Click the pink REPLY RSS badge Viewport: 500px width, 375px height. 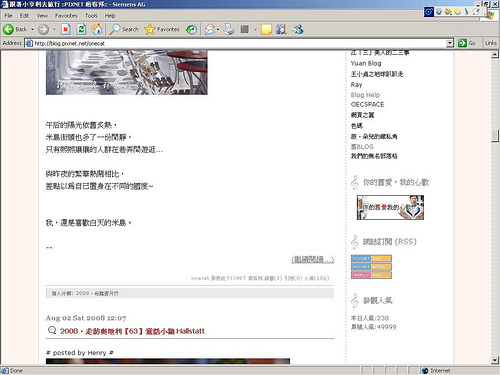[x=371, y=275]
